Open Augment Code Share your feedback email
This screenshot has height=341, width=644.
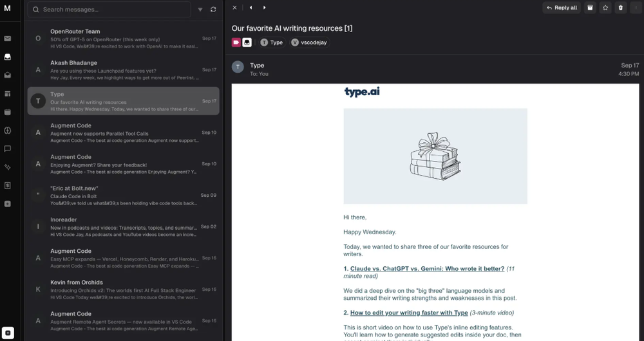pyautogui.click(x=123, y=163)
